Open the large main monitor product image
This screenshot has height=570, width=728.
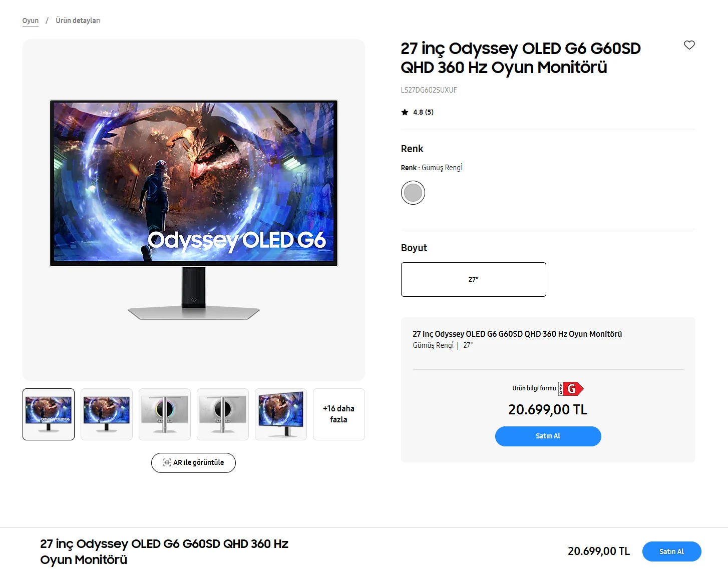click(x=194, y=210)
